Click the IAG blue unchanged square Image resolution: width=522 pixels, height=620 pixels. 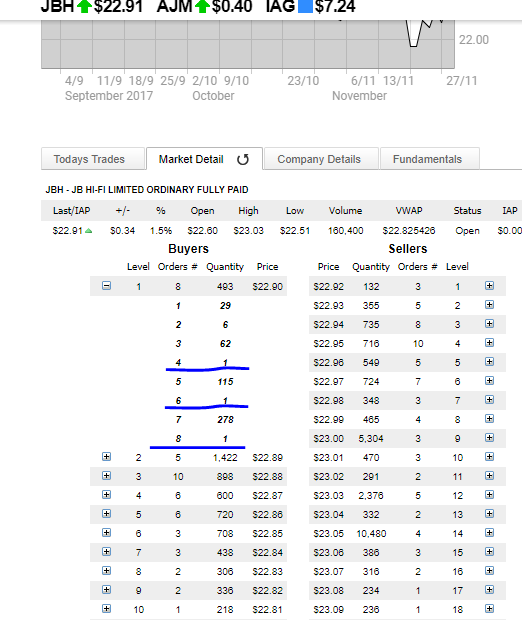point(305,6)
